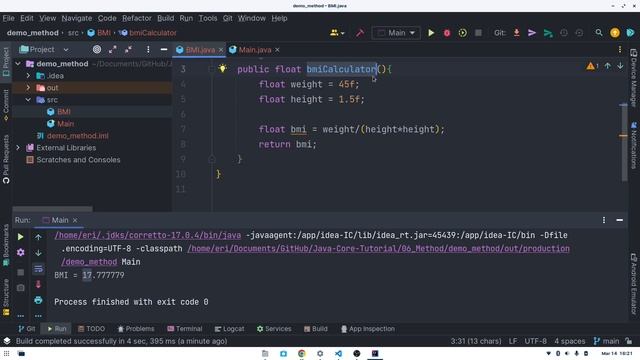This screenshot has width=640, height=360.
Task: Open java executable path link in console
Action: coord(147,235)
